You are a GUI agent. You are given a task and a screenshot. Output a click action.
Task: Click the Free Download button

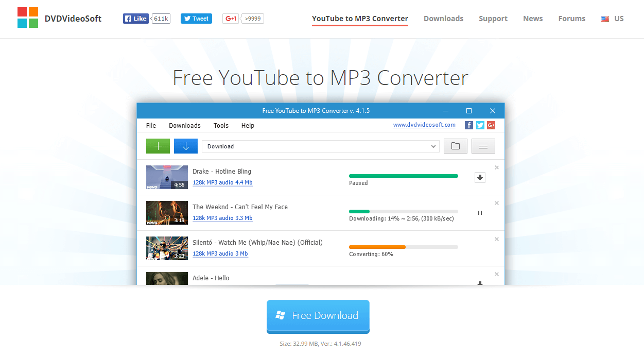point(318,315)
